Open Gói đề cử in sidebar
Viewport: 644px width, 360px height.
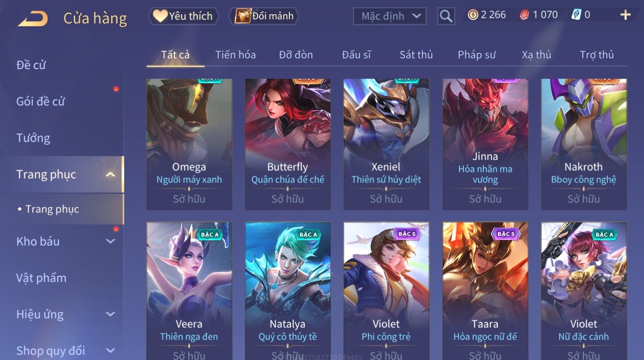41,102
